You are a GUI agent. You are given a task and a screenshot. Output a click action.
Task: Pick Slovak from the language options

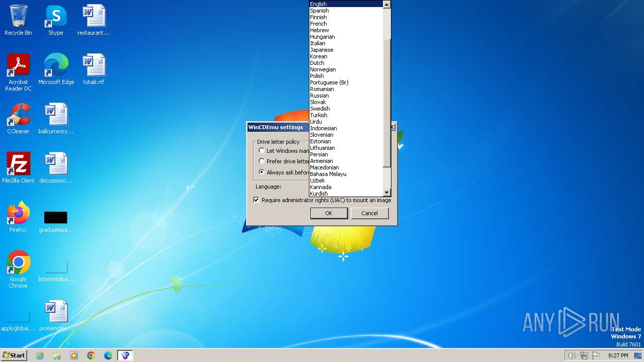pyautogui.click(x=346, y=102)
